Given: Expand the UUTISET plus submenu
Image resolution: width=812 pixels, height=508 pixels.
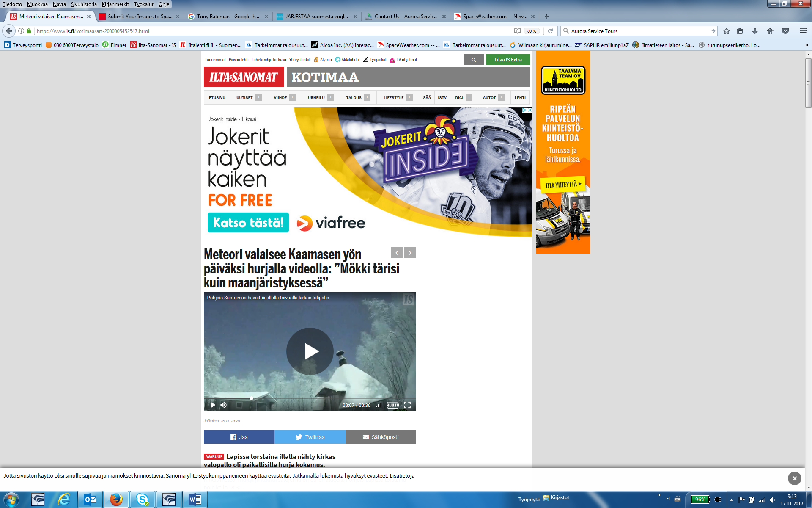Looking at the screenshot, I should 258,97.
